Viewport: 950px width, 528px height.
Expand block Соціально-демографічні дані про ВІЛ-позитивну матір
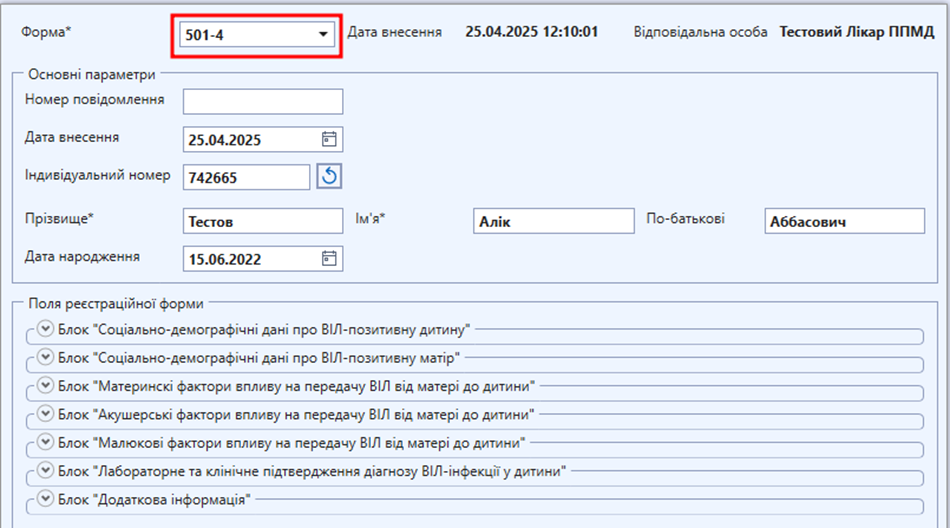click(45, 356)
